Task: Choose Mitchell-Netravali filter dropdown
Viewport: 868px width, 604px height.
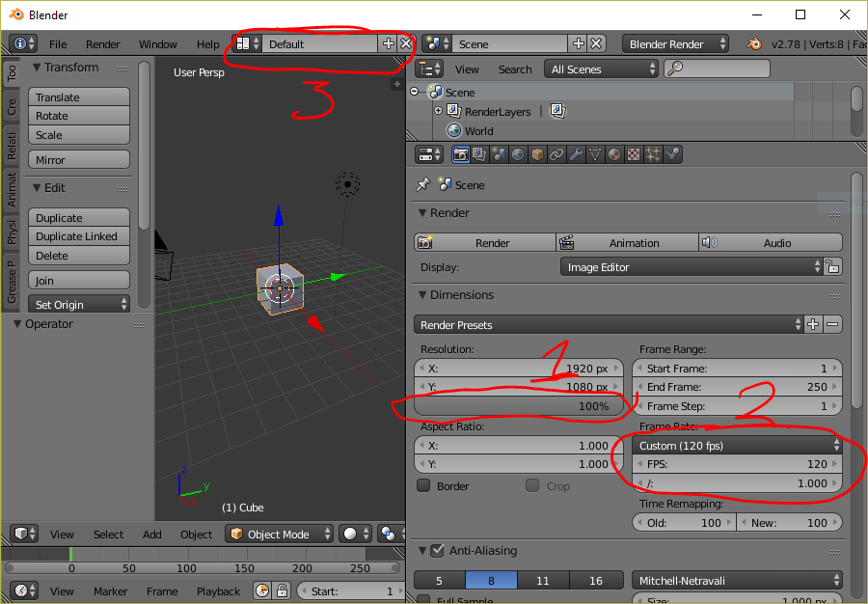Action: 736,581
